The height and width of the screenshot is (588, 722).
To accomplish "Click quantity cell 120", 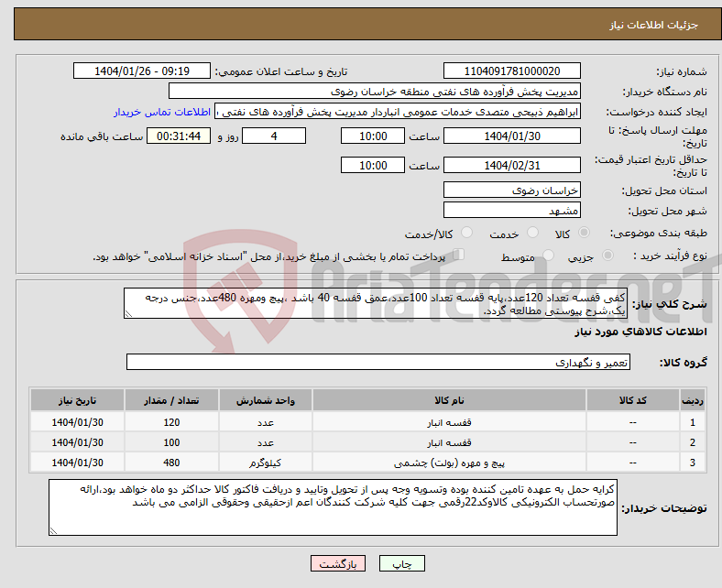I will click(171, 422).
